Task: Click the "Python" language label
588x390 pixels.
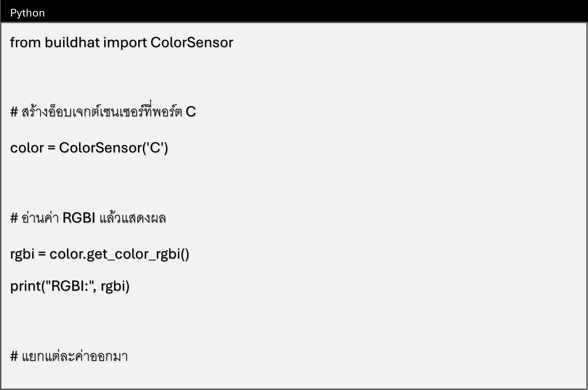Action: (27, 13)
